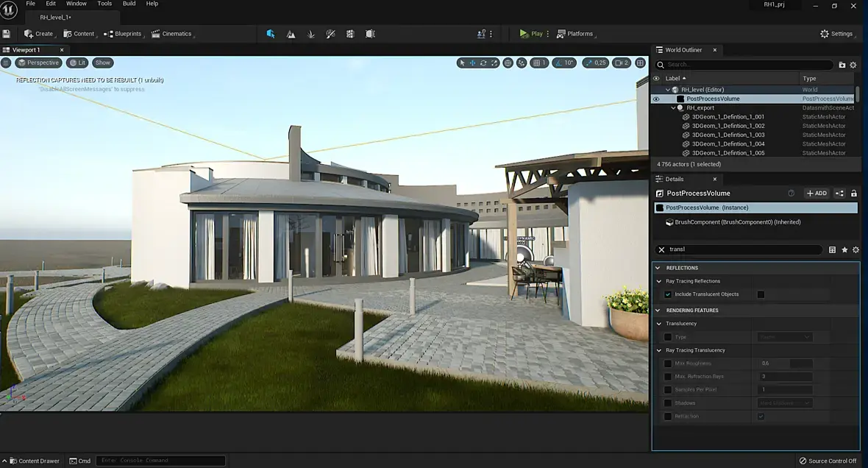The height and width of the screenshot is (468, 868).
Task: Enable override checkbox for Samples Per Pixel
Action: [x=668, y=390]
